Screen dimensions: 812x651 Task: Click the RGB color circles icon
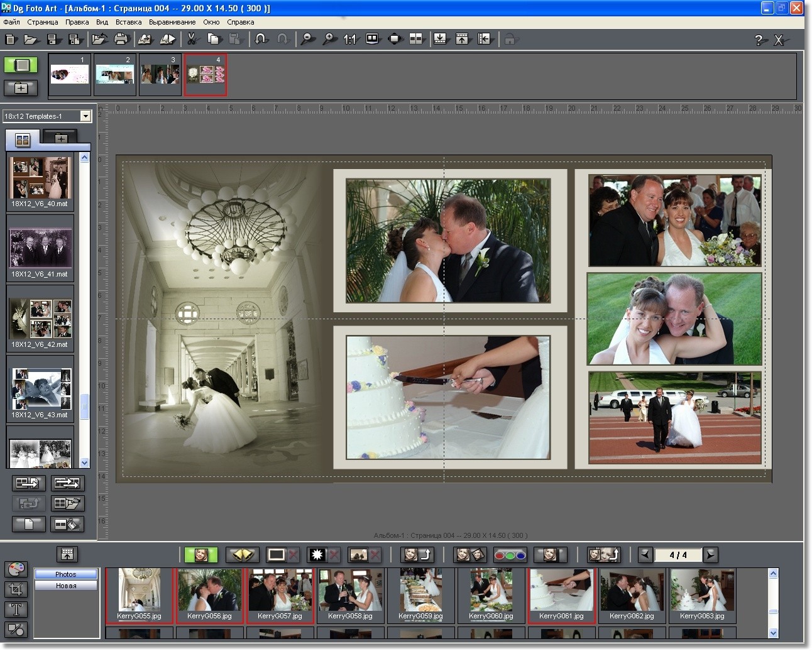point(510,555)
